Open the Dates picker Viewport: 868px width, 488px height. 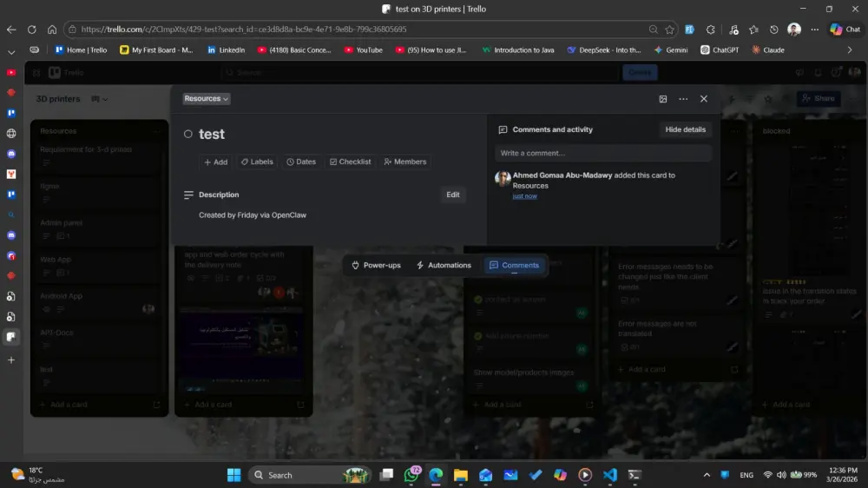point(301,162)
